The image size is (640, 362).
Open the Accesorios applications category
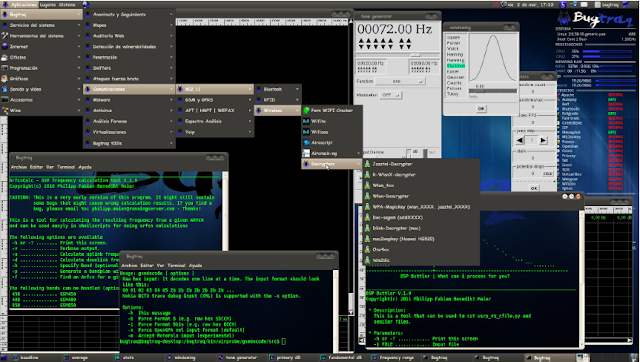(42, 100)
